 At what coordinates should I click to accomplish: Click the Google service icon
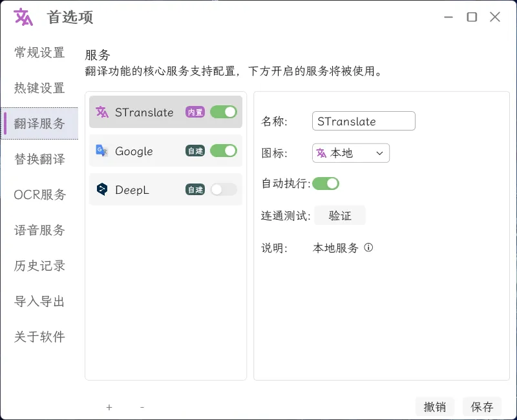[x=103, y=151]
